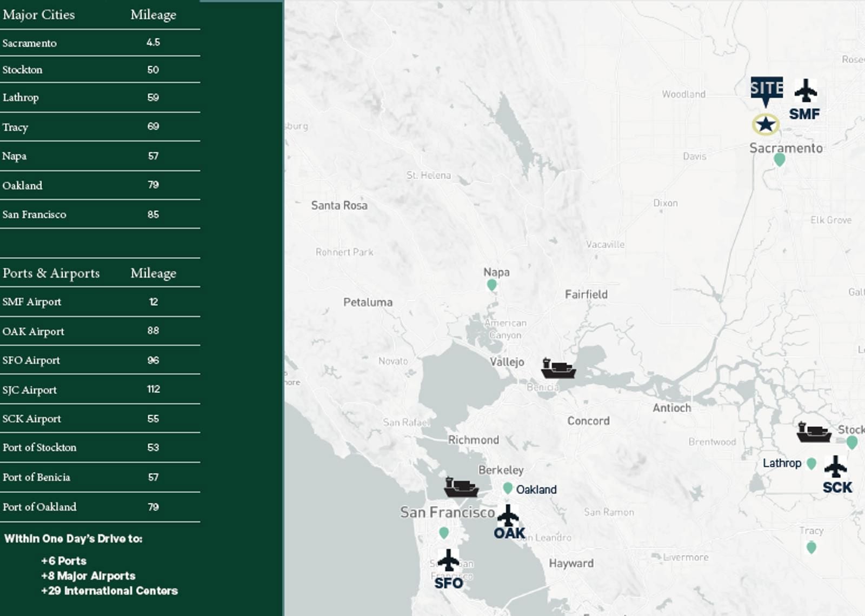This screenshot has height=616, width=865.
Task: Select the teal pin near Napa
Action: coord(491,284)
